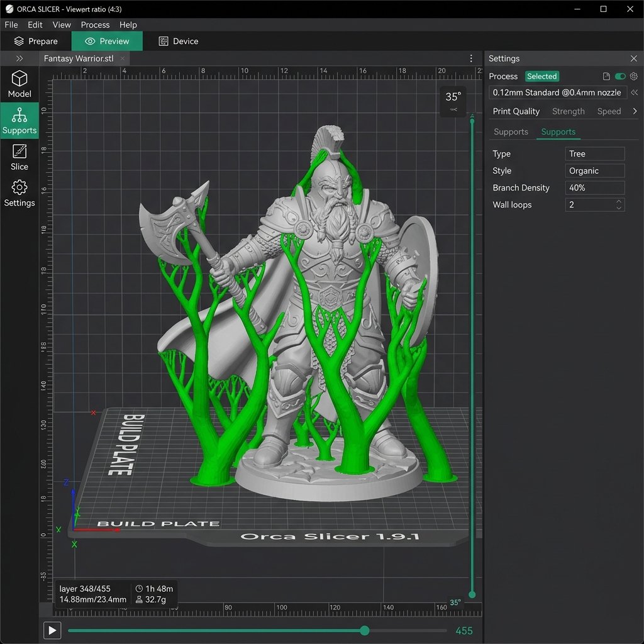Select the active green Supports sub-tab
The height and width of the screenshot is (644, 644).
point(558,132)
